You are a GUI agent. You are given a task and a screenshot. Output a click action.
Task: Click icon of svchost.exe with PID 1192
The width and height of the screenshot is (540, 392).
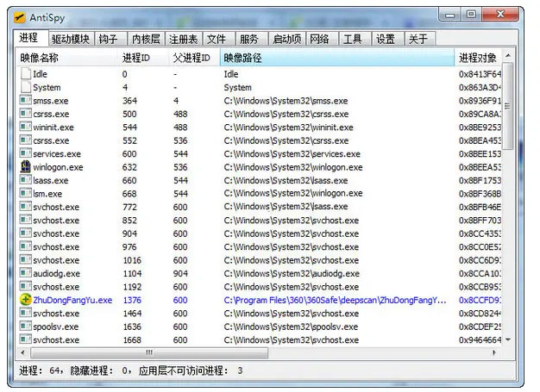point(26,286)
